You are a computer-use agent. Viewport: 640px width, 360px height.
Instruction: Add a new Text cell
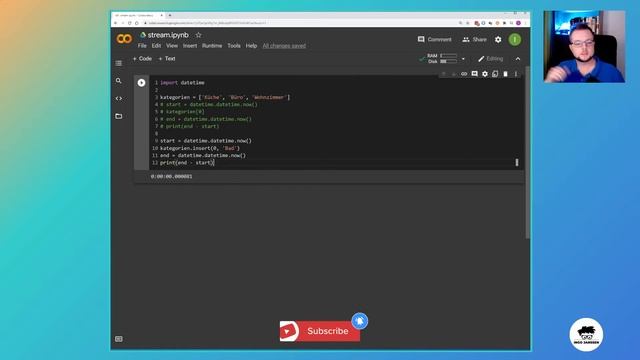pyautogui.click(x=167, y=59)
